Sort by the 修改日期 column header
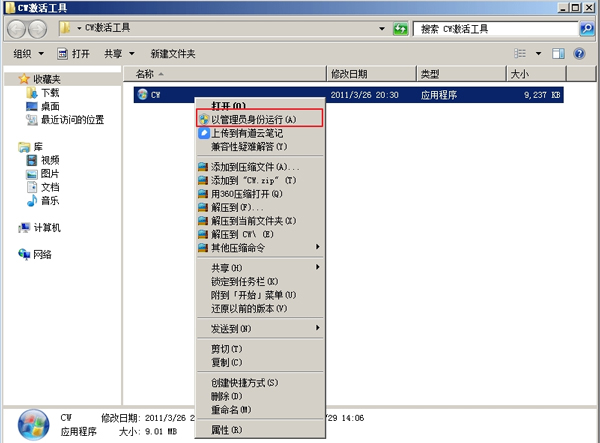 tap(371, 74)
